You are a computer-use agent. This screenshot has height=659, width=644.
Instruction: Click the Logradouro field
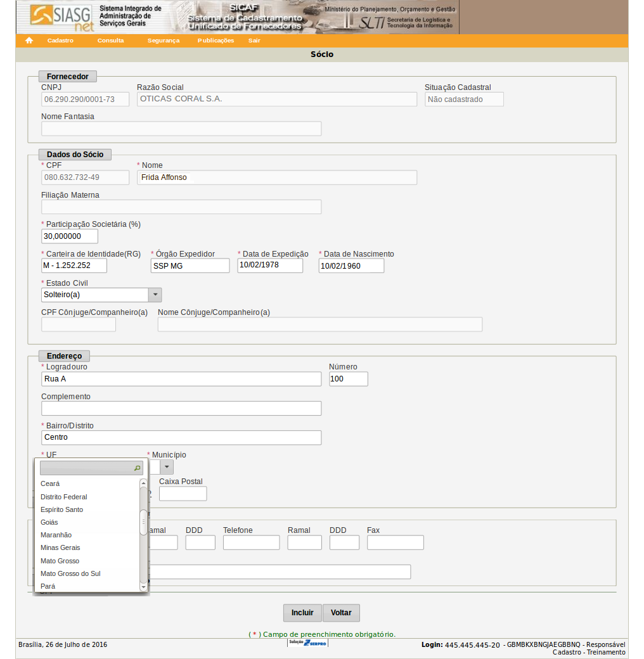[x=181, y=379]
